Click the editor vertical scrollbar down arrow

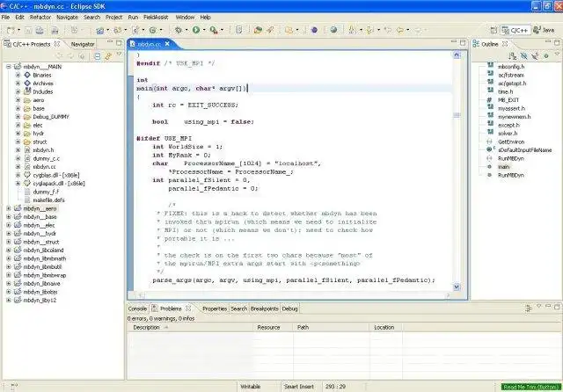[x=457, y=287]
